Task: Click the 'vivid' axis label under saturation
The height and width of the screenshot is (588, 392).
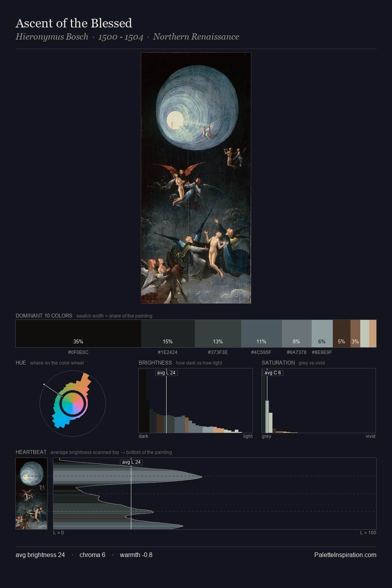Action: click(370, 436)
